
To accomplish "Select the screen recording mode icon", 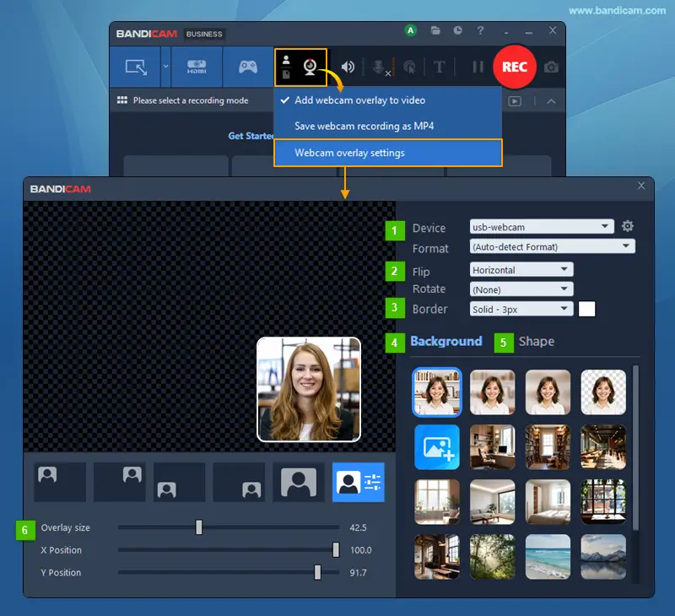I will coord(136,68).
